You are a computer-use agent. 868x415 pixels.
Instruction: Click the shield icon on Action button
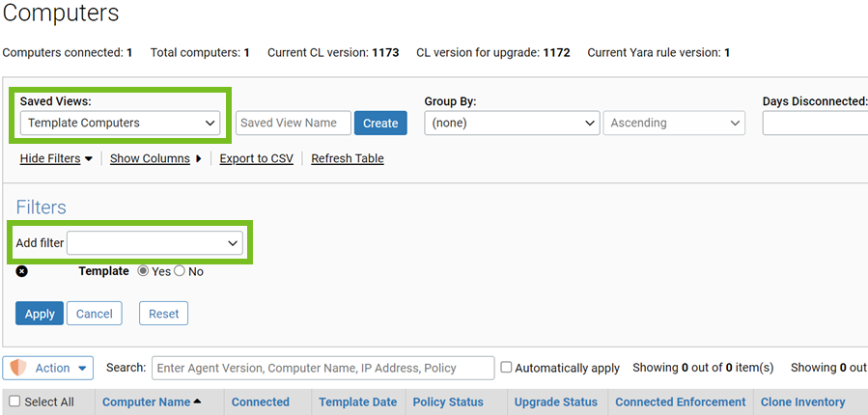(18, 368)
